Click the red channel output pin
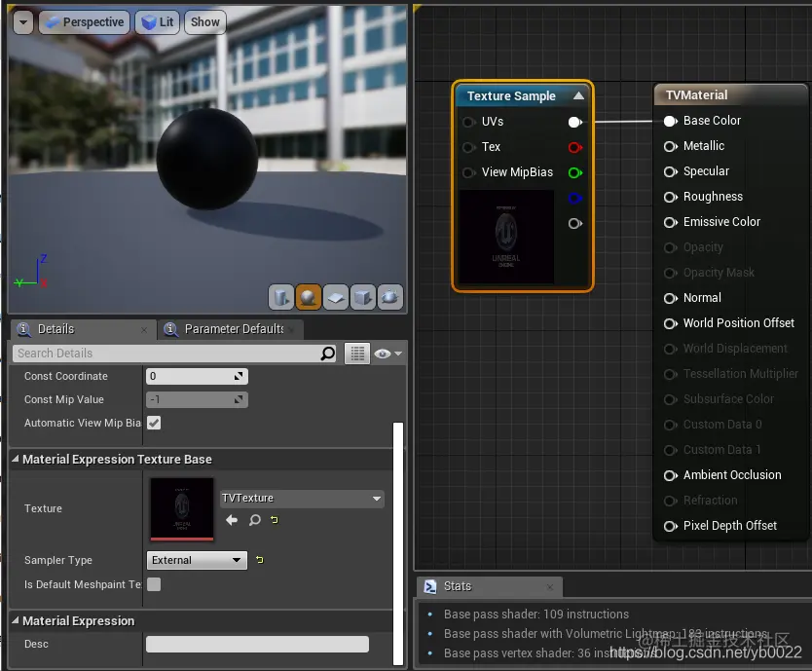This screenshot has height=671, width=812. click(574, 147)
